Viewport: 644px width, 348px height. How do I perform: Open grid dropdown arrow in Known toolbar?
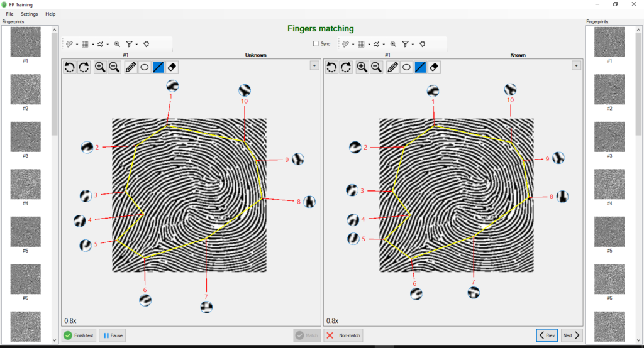[369, 45]
